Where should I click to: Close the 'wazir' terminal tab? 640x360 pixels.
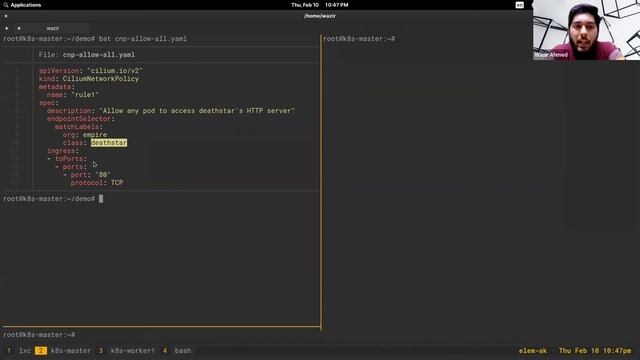19,28
